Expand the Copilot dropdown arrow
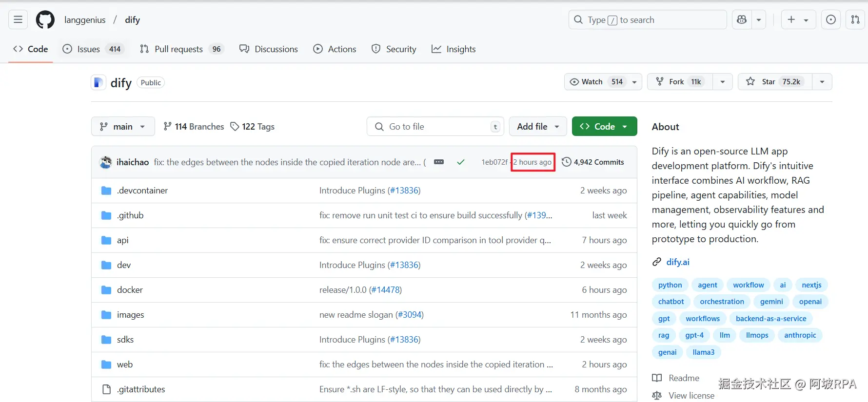The height and width of the screenshot is (402, 868). pyautogui.click(x=759, y=19)
